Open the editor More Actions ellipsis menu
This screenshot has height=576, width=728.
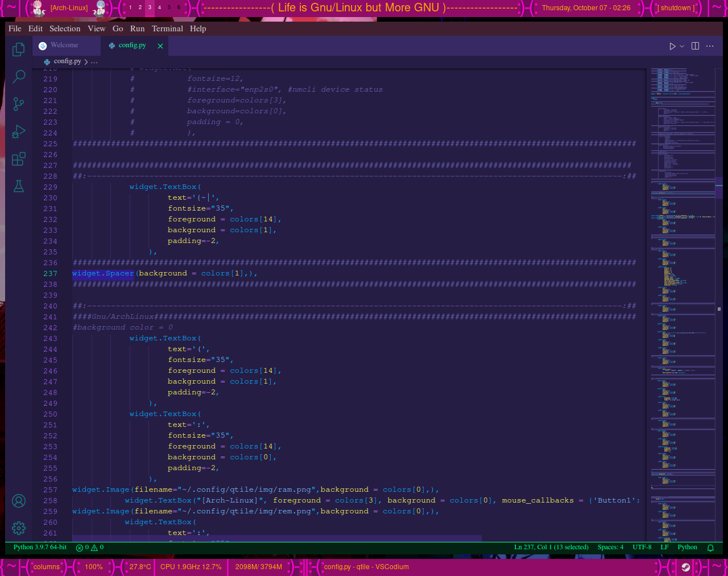click(710, 46)
